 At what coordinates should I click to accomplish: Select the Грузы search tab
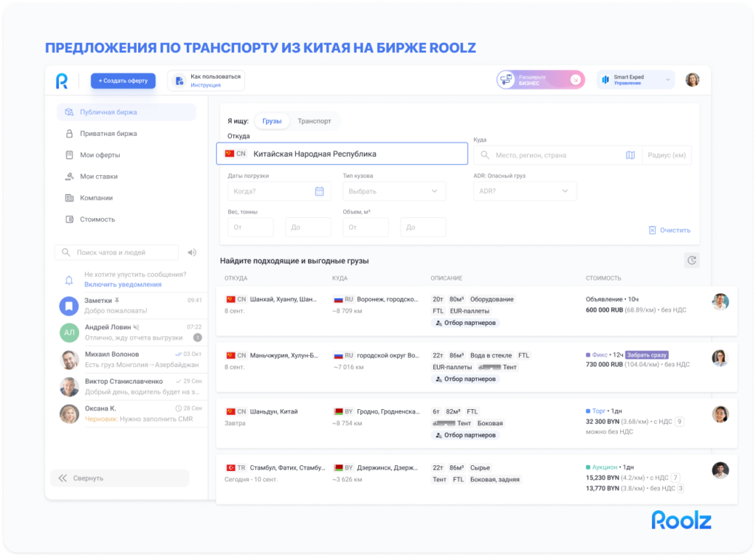(x=272, y=121)
